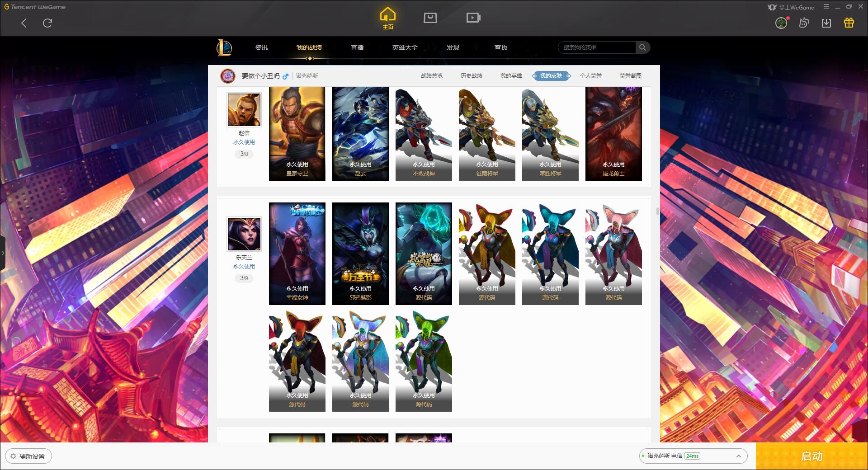Open the video live-stream icon in top bar
Screen dimensions: 868x470
(x=473, y=18)
